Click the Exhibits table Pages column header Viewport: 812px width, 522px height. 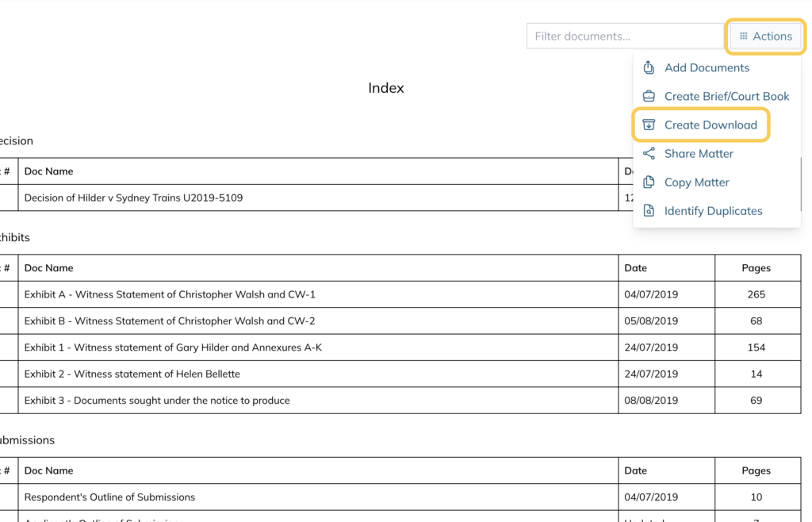click(x=756, y=268)
